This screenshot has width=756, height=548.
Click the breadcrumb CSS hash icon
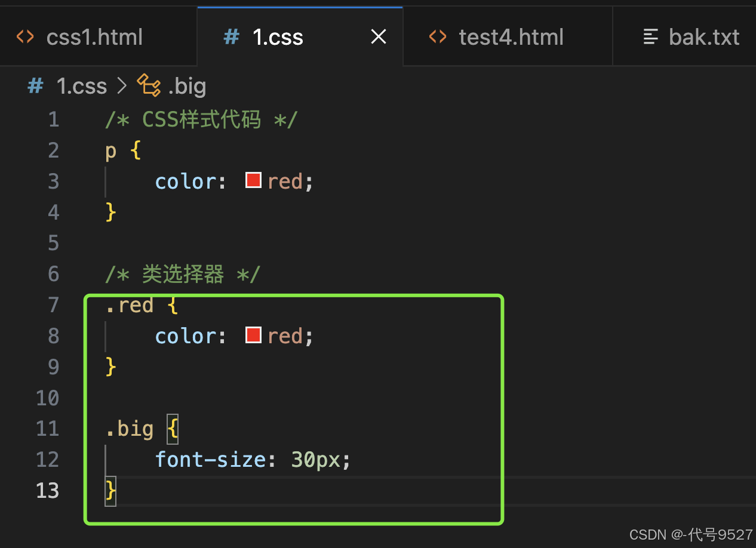click(x=35, y=86)
